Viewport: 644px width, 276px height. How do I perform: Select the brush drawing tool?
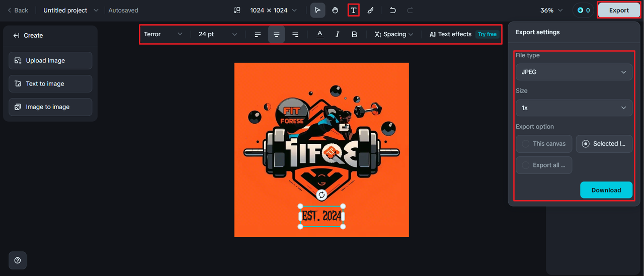[370, 10]
